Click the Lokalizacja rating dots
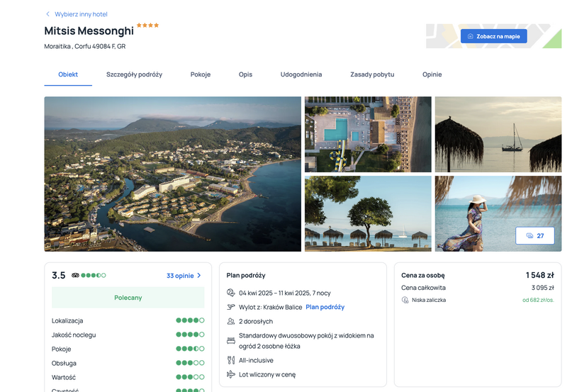567x392 pixels. tap(190, 320)
